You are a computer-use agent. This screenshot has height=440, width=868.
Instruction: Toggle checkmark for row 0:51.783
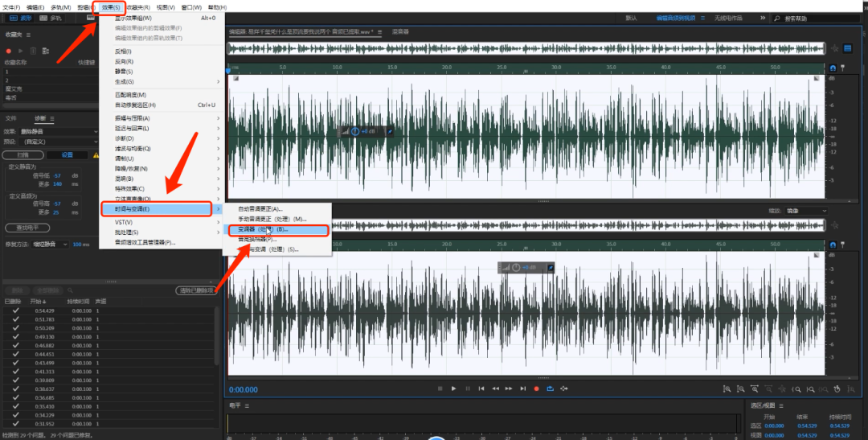point(15,319)
